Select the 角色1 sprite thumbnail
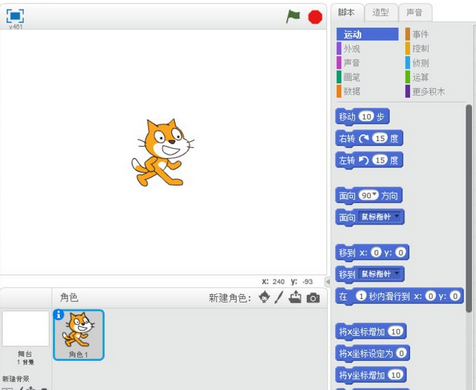Screen dimensions: 476x390 [79, 335]
